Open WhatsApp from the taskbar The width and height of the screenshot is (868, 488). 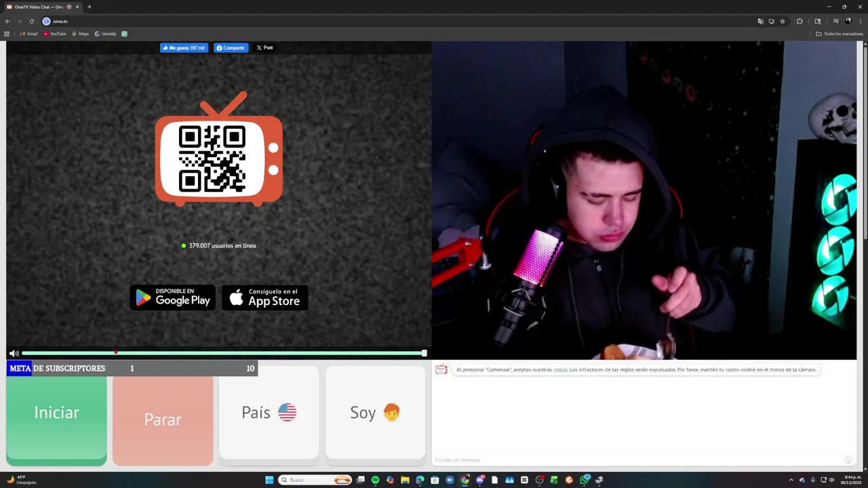(584, 480)
